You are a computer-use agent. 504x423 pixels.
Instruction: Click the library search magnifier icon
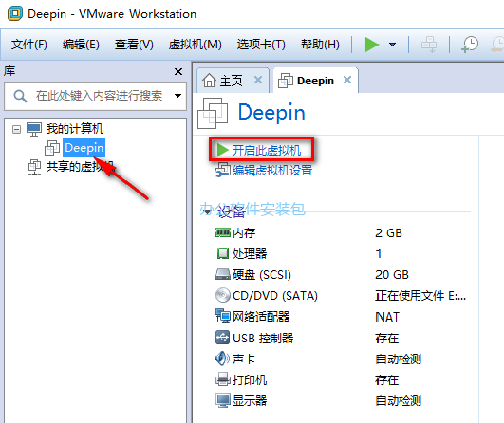pos(20,96)
